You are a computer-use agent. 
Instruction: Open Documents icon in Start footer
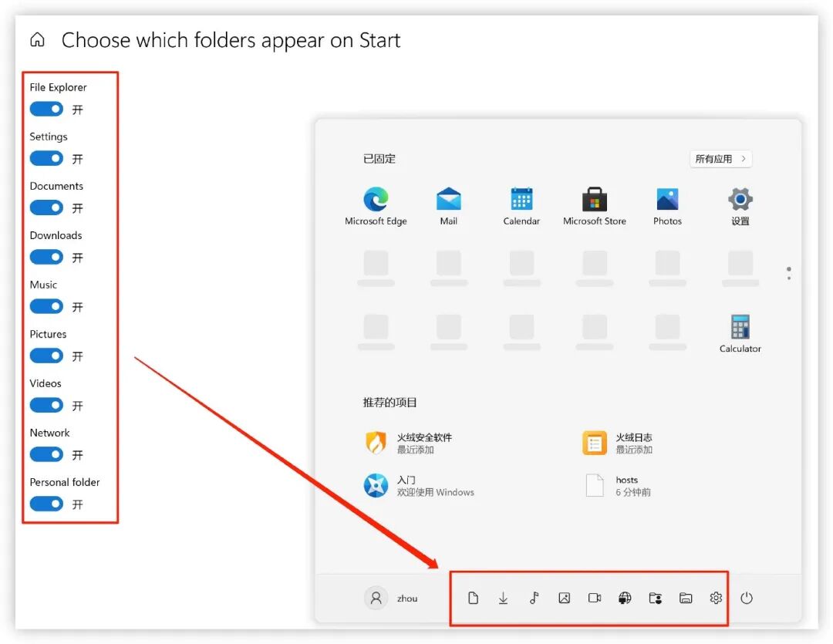pyautogui.click(x=473, y=598)
